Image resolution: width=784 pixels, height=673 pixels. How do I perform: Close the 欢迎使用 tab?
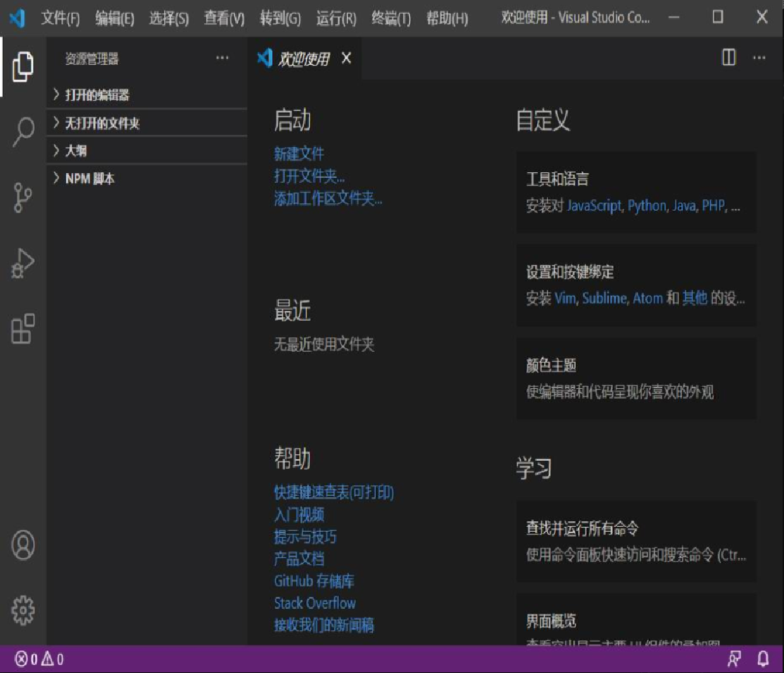(x=346, y=59)
